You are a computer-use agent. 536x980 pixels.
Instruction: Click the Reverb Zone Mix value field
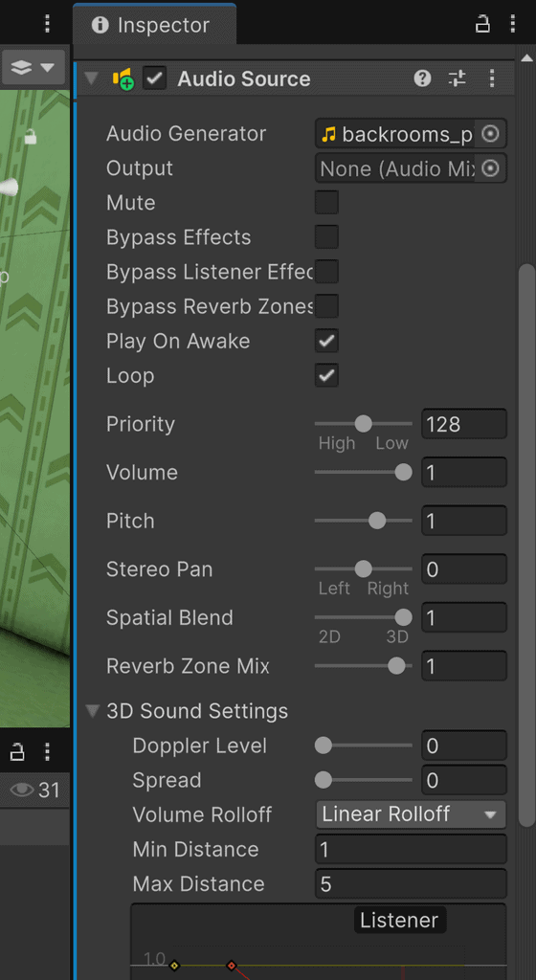(464, 666)
